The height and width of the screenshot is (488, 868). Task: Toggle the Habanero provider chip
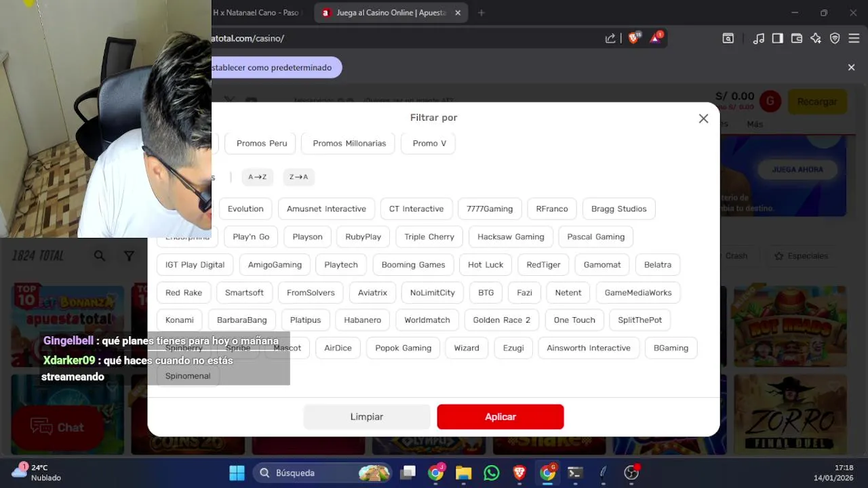pos(363,320)
